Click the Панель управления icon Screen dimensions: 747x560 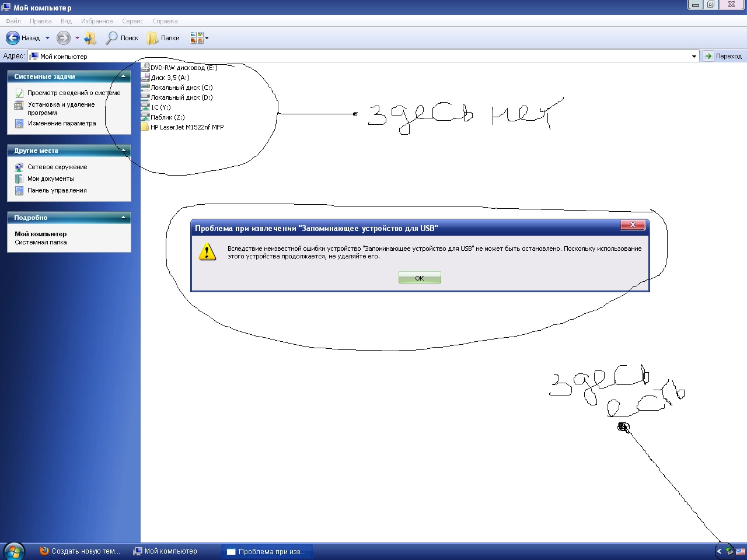pyautogui.click(x=19, y=190)
